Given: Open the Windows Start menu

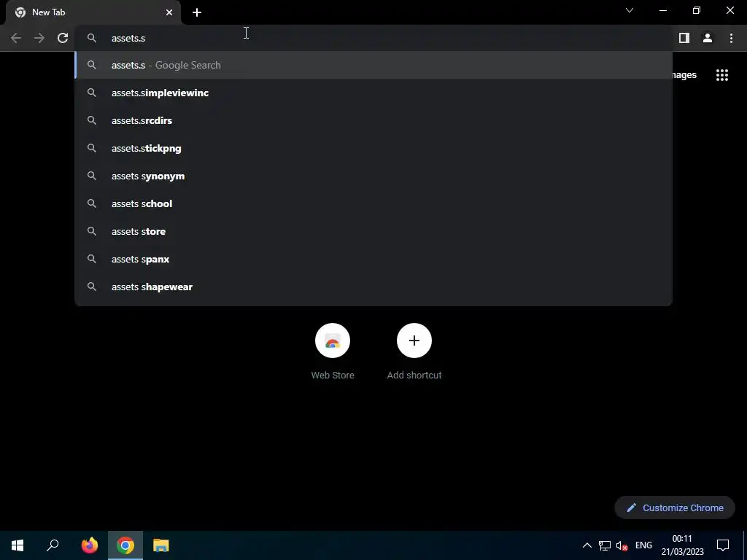Looking at the screenshot, I should 18,545.
